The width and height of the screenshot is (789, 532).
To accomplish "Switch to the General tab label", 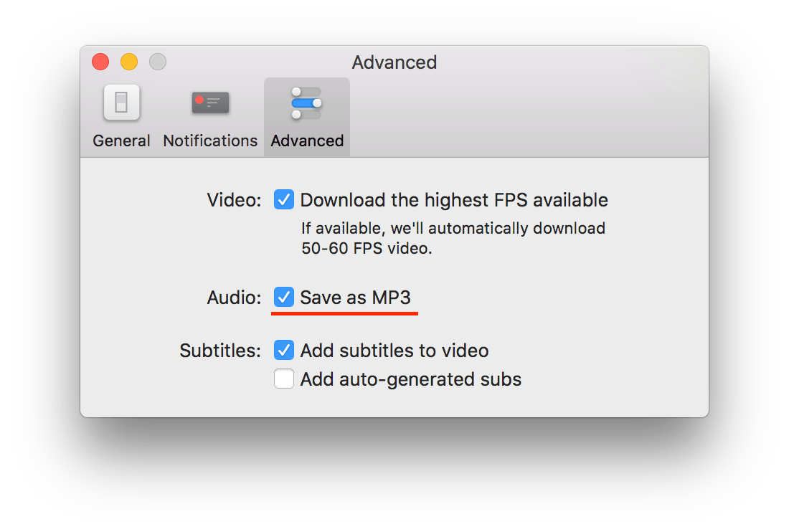I will 121,141.
